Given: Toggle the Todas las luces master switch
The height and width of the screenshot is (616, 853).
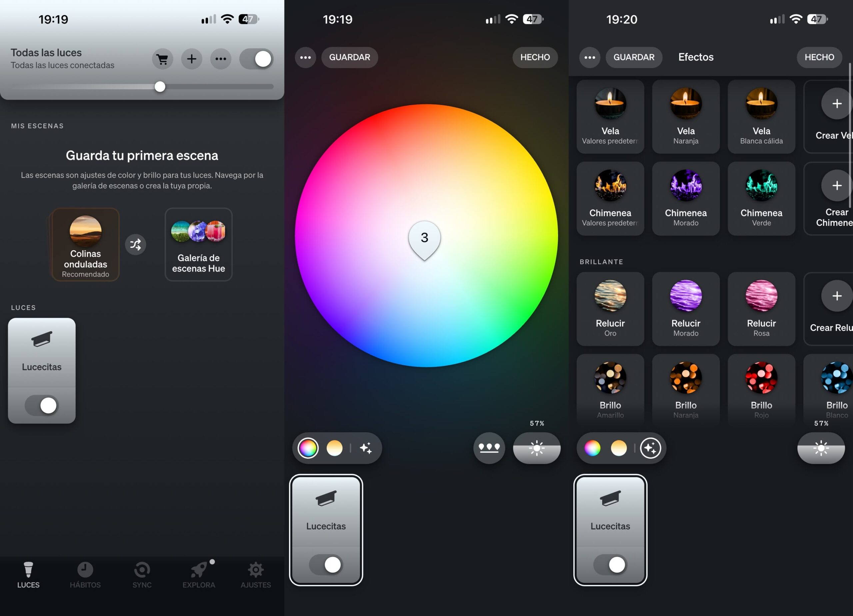Looking at the screenshot, I should coord(256,59).
